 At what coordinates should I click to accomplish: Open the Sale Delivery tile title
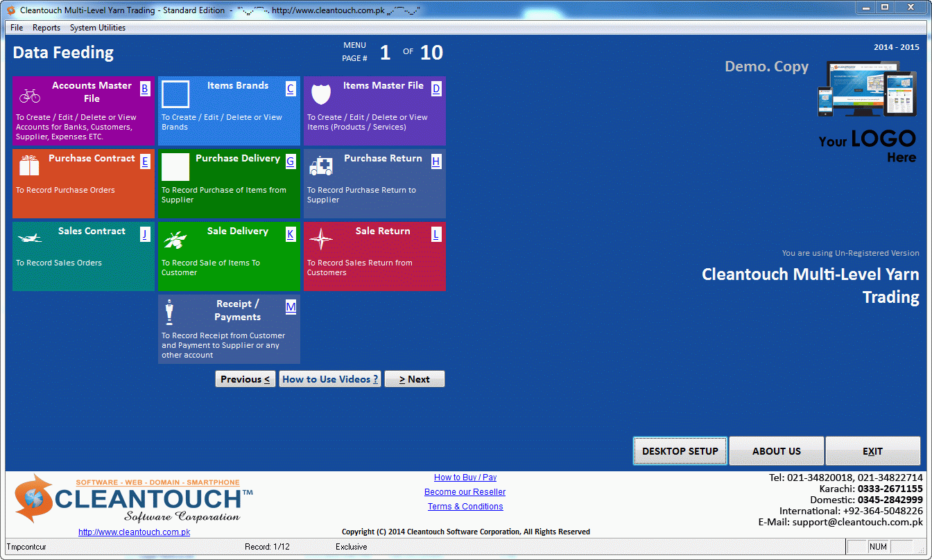[238, 231]
